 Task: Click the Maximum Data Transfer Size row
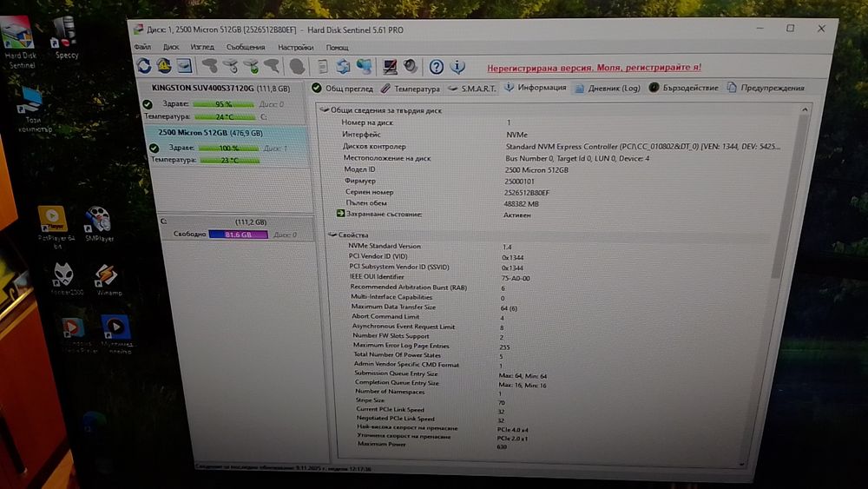tap(554, 307)
